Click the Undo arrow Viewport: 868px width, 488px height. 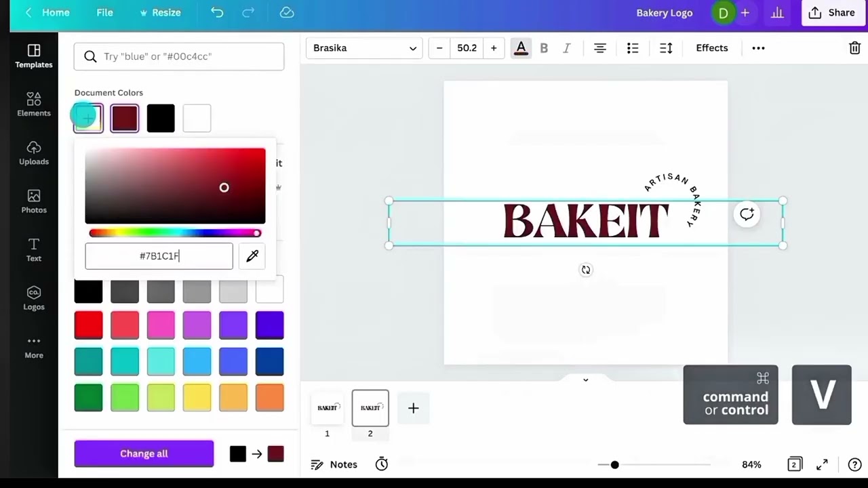click(x=217, y=12)
